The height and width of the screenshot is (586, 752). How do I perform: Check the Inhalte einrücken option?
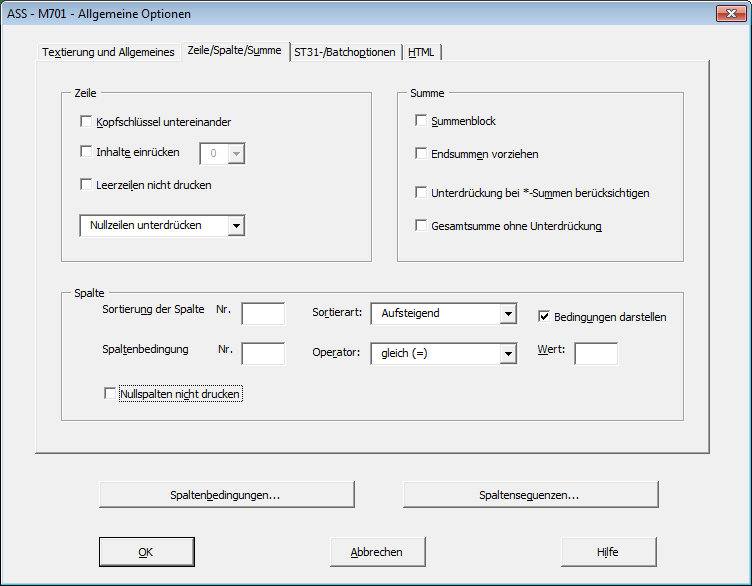tap(85, 152)
